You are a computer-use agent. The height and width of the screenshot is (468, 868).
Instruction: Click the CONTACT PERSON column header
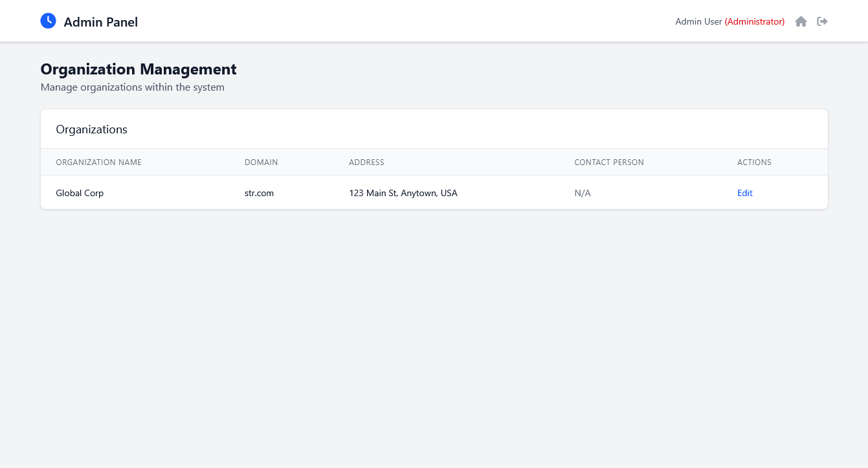point(608,162)
